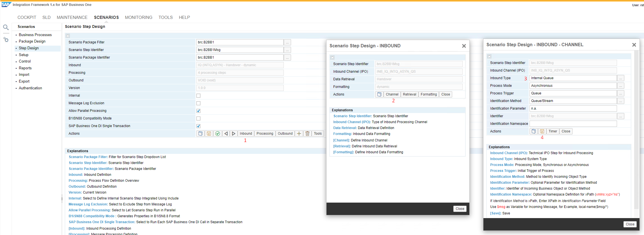Click the Scenario Package Filter input field
This screenshot has width=644, height=235.
[x=240, y=42]
